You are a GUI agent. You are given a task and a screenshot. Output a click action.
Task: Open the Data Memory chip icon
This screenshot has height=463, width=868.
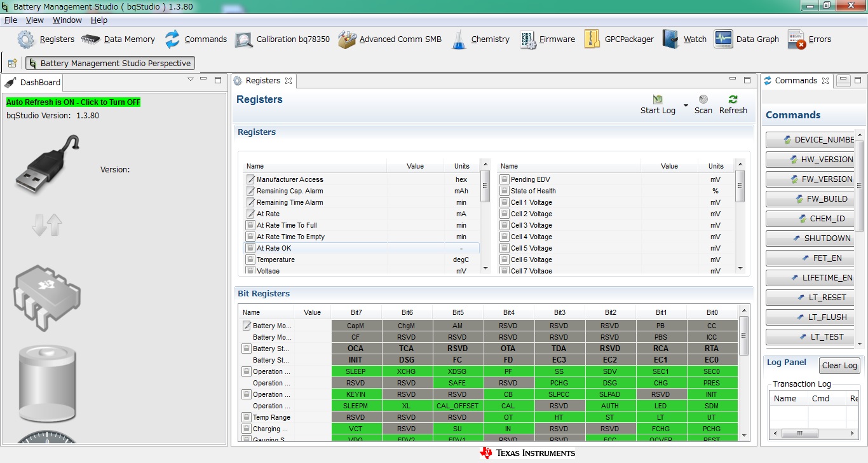[x=91, y=39]
